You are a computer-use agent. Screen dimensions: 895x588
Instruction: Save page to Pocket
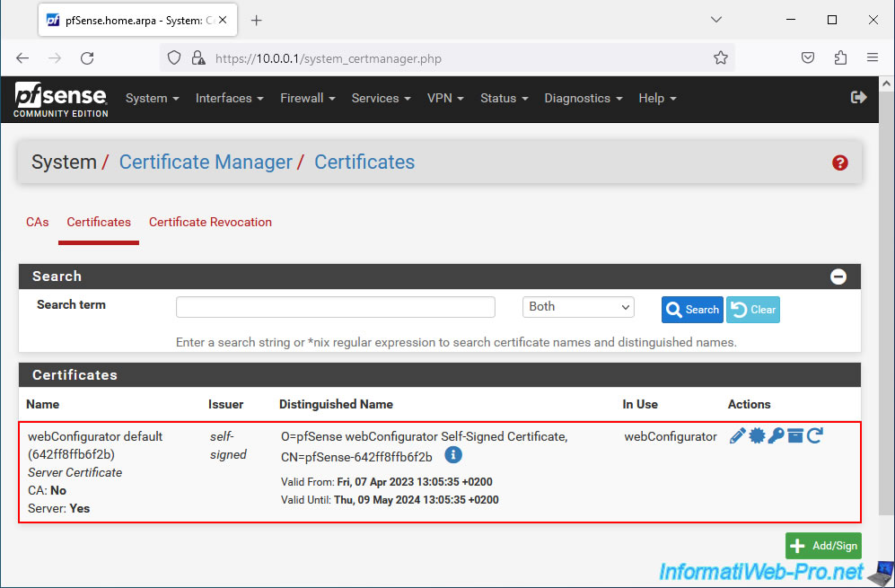point(808,57)
